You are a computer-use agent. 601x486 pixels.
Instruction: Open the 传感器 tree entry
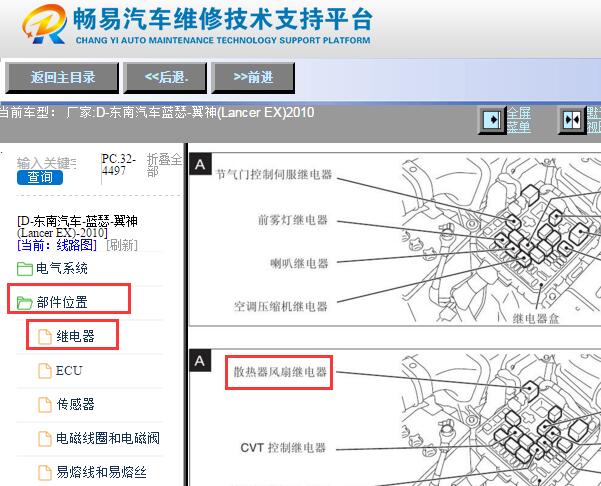[75, 404]
